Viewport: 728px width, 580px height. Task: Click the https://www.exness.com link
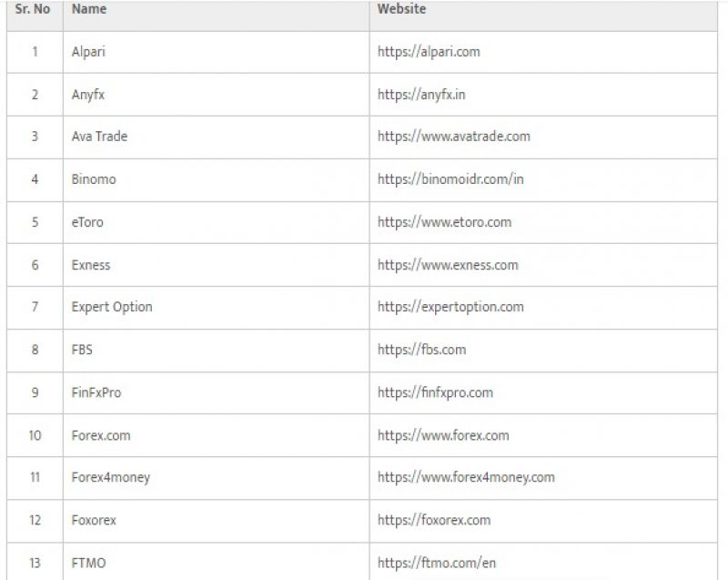pyautogui.click(x=448, y=265)
